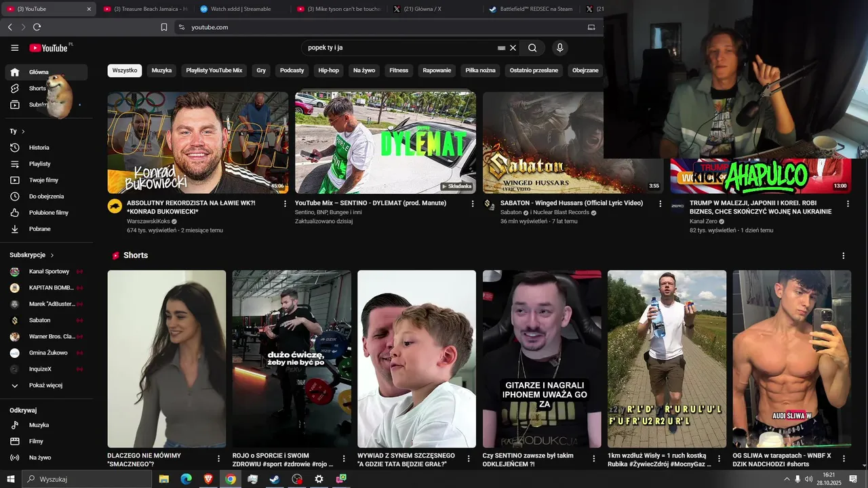This screenshot has width=868, height=488.
Task: Click the YouTube search input field
Action: 400,48
